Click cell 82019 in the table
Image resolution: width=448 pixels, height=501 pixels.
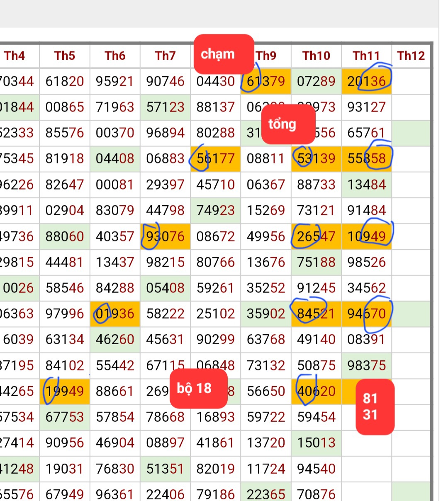[x=216, y=469]
